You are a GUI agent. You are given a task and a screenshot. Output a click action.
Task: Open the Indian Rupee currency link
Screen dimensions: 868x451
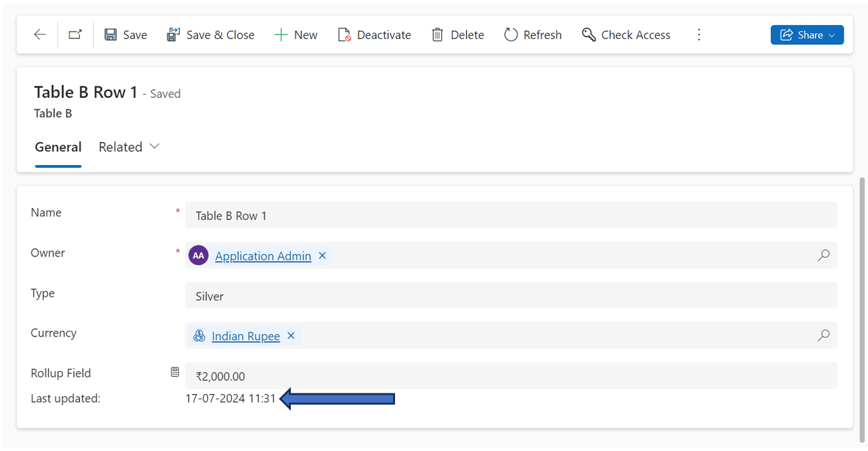pos(246,335)
